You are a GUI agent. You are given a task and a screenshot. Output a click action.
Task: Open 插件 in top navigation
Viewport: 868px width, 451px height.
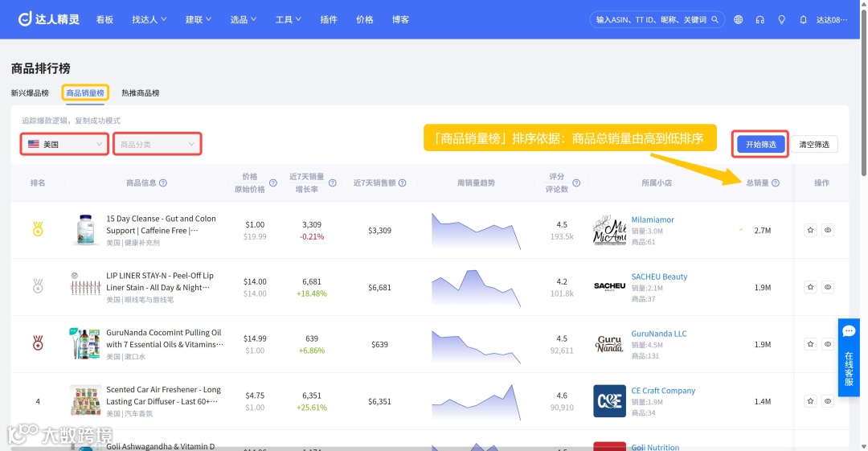tap(329, 19)
